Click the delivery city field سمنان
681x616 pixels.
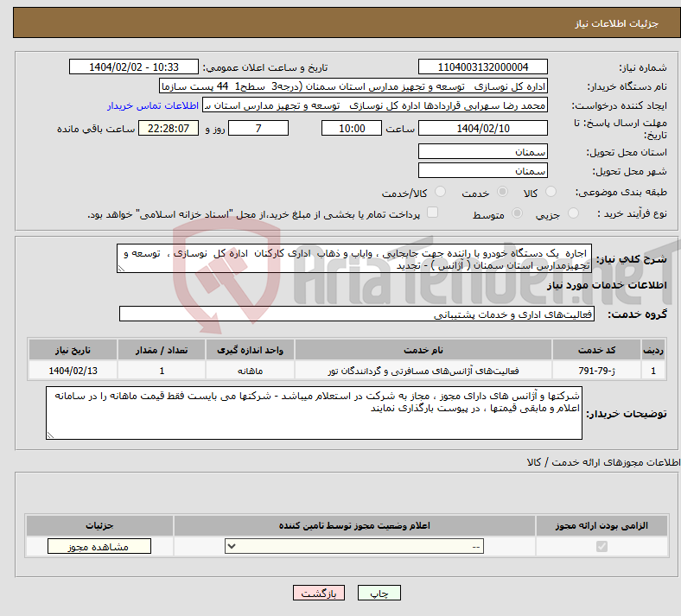482,170
